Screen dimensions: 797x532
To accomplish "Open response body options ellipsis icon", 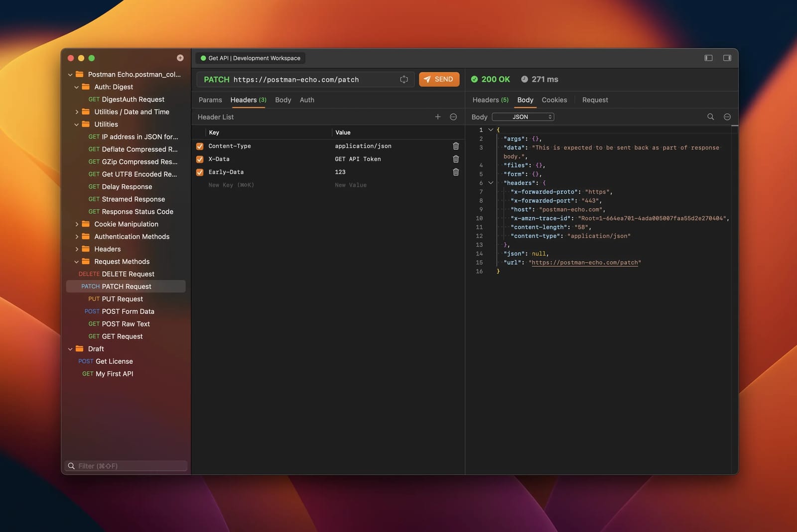I will (727, 116).
